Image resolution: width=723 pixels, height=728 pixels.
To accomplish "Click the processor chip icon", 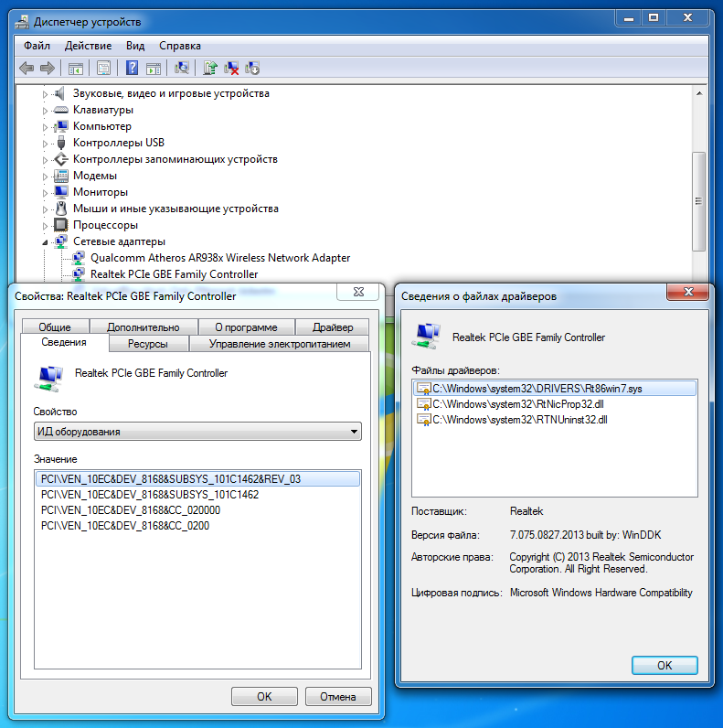I will [60, 225].
